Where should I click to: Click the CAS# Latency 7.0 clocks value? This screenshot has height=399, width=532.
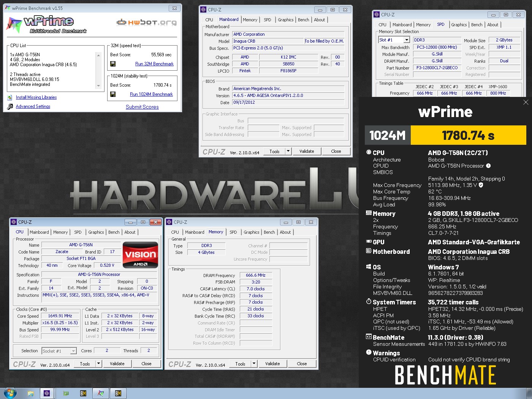256,289
